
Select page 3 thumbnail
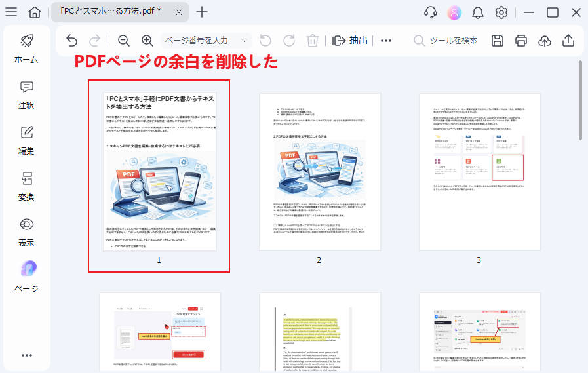480,172
